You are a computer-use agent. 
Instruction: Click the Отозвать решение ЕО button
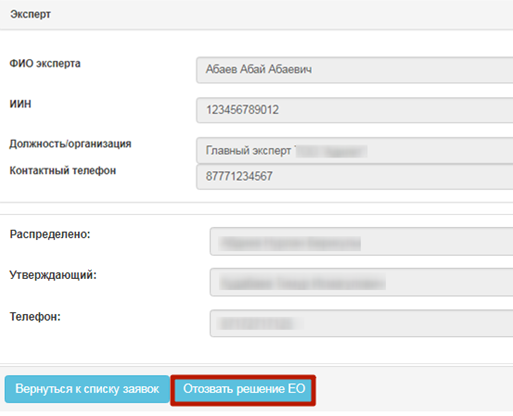[x=243, y=389]
